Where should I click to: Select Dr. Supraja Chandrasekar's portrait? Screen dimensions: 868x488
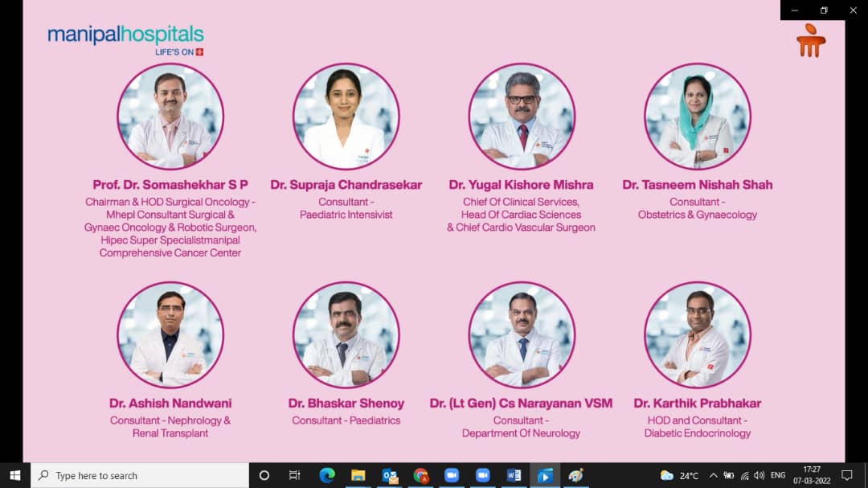[346, 117]
